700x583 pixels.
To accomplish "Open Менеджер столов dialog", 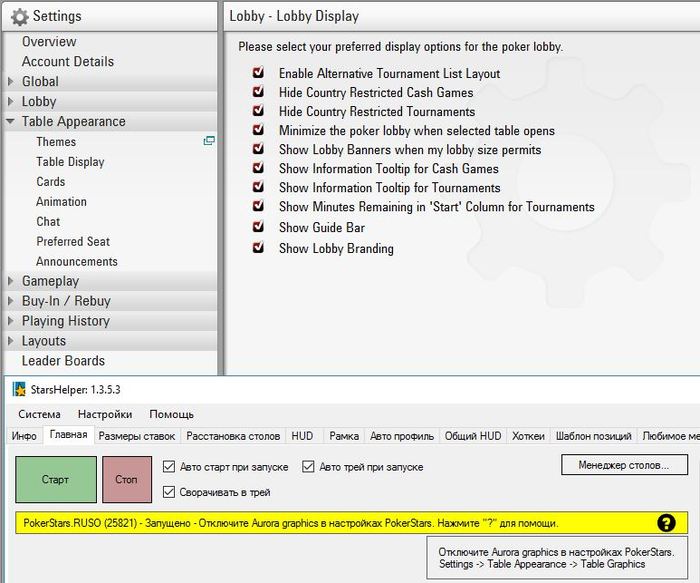I will tap(624, 465).
